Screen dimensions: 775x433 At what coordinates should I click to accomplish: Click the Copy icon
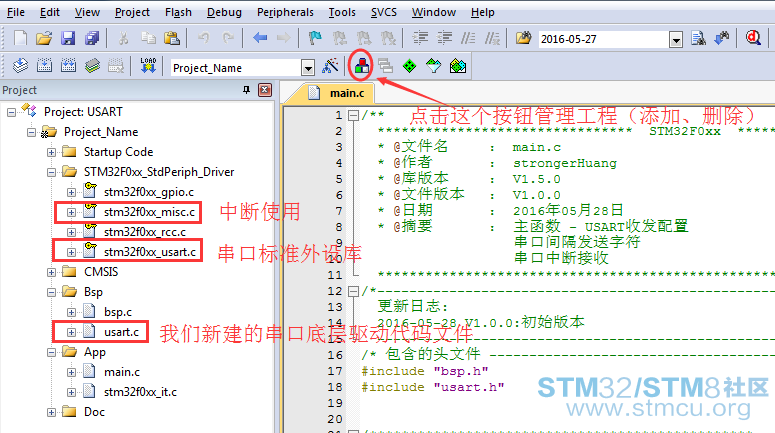(148, 39)
